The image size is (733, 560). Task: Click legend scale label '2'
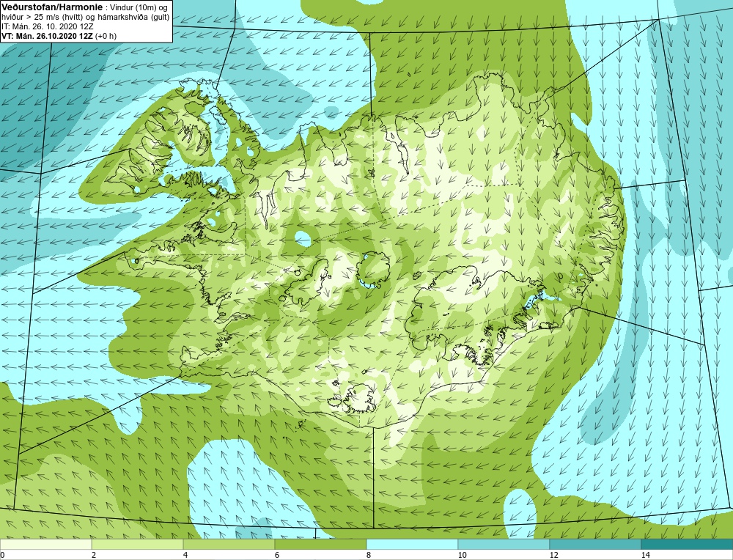94,555
